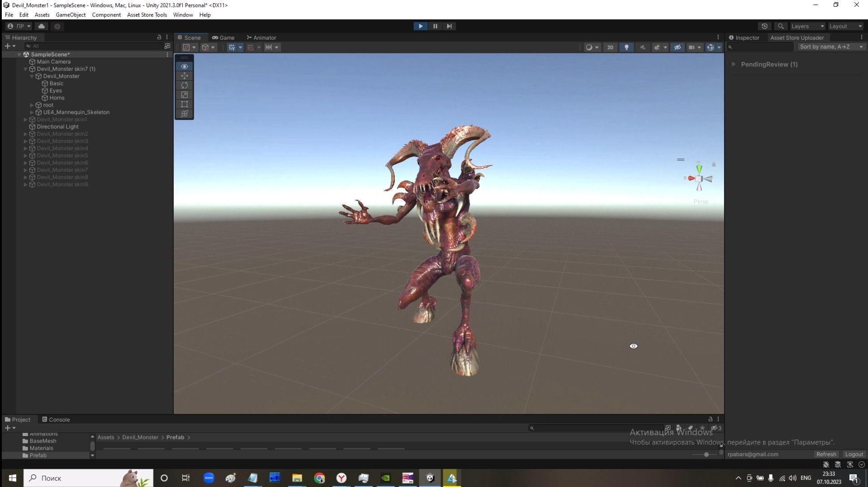This screenshot has height=487, width=868.
Task: Toggle hidden packages visibility count
Action: point(716,428)
